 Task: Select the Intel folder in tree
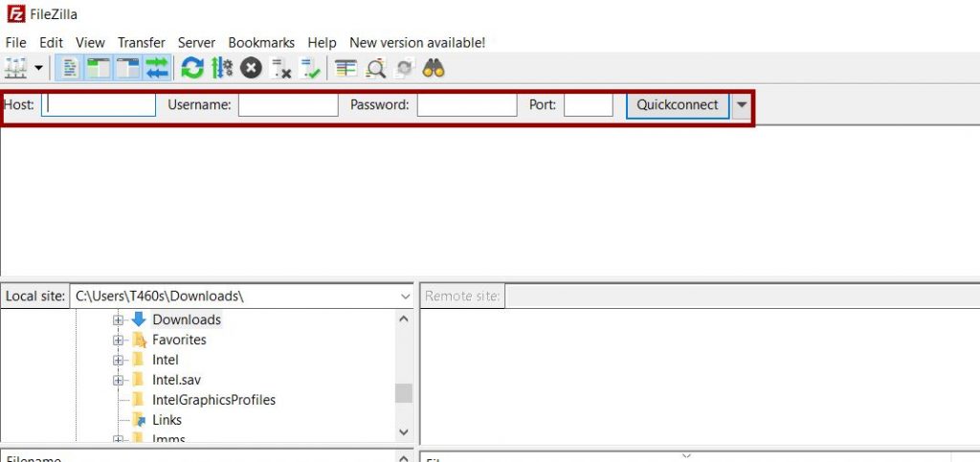point(166,360)
